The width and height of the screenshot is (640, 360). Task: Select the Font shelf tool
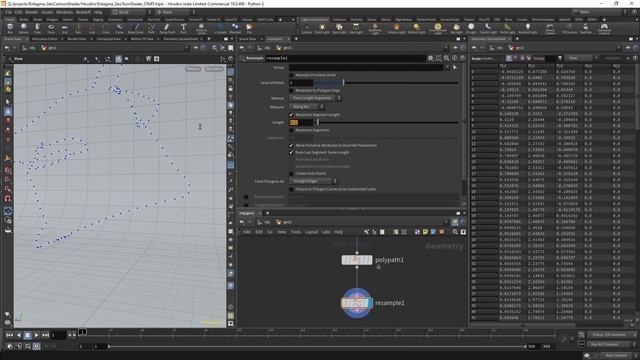click(x=183, y=28)
